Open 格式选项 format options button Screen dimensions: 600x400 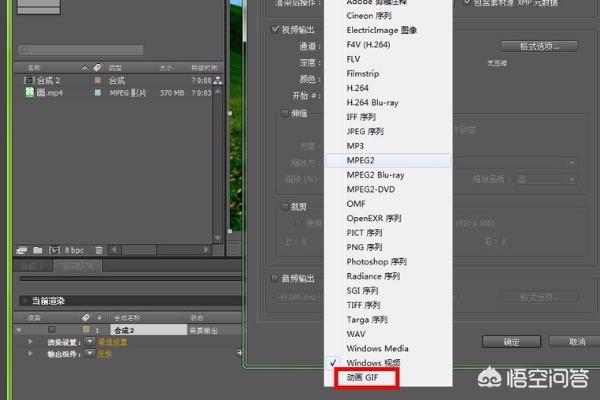[x=539, y=46]
